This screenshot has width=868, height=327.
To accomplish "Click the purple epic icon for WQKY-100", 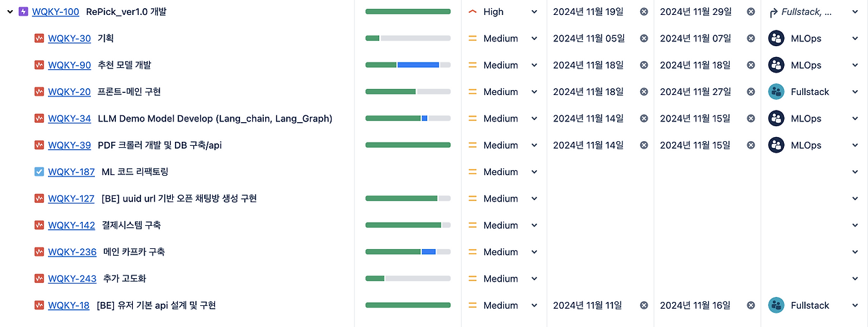I will click(x=23, y=12).
